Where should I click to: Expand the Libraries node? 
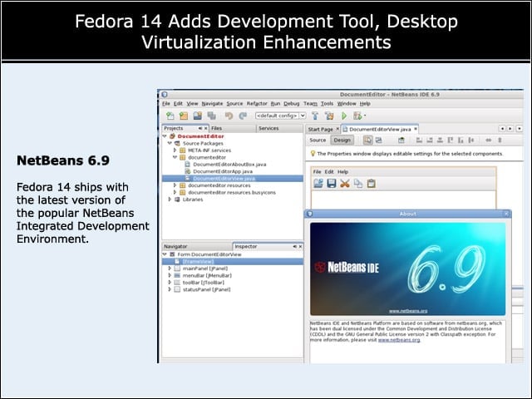[170, 199]
